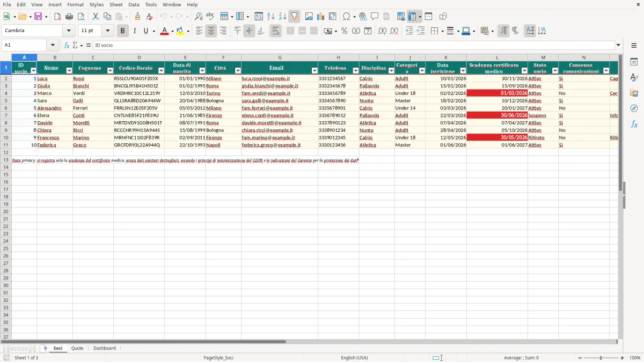The width and height of the screenshot is (644, 362).
Task: Toggle Align Left
Action: (199, 31)
